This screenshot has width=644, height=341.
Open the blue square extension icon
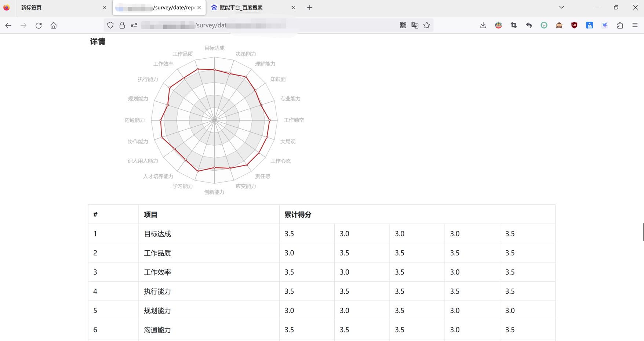click(590, 25)
